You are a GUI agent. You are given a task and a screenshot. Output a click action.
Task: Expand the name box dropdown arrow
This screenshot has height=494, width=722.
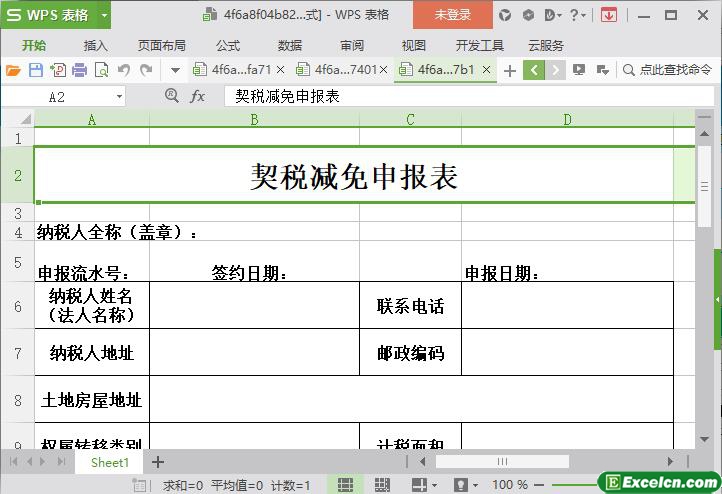119,96
